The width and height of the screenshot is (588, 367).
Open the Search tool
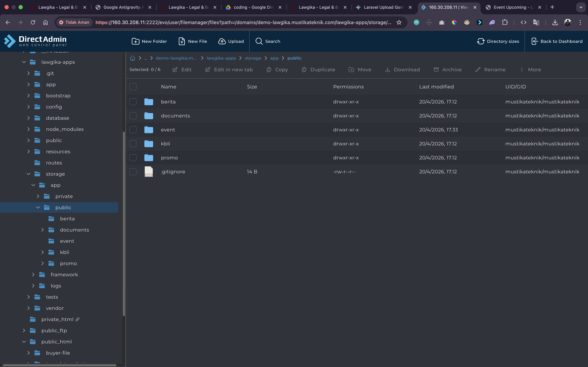(268, 41)
